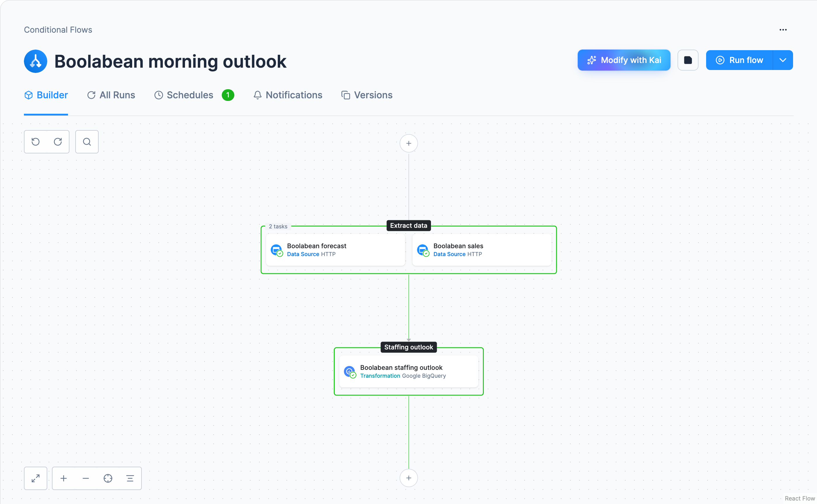Toggle fullscreen canvas view
Viewport: 817px width, 504px height.
[x=36, y=478]
